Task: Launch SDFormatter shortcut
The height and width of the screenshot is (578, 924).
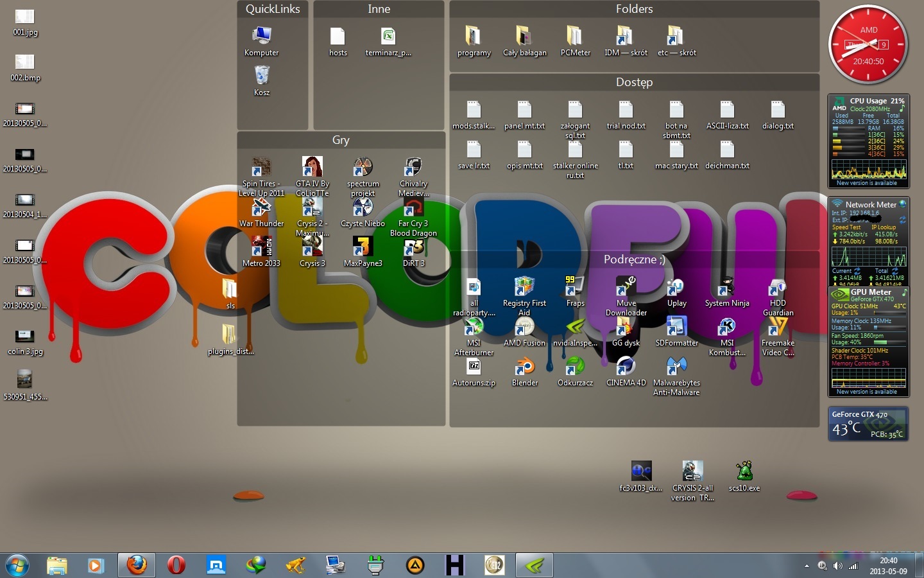Action: click(x=676, y=332)
